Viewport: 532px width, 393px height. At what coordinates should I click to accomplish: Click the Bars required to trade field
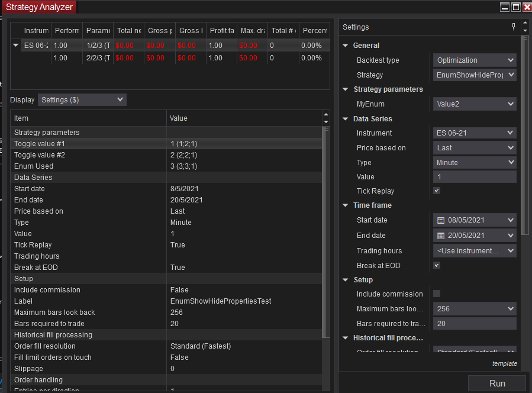475,324
